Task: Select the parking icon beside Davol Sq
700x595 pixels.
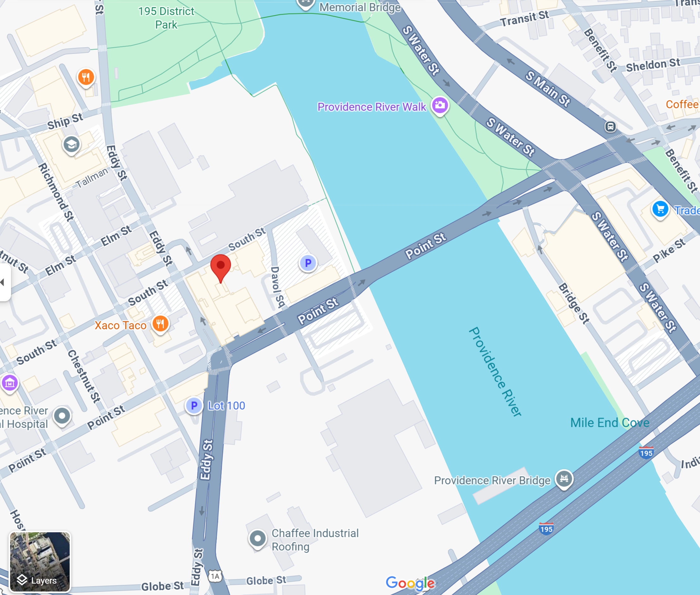Action: (x=308, y=263)
